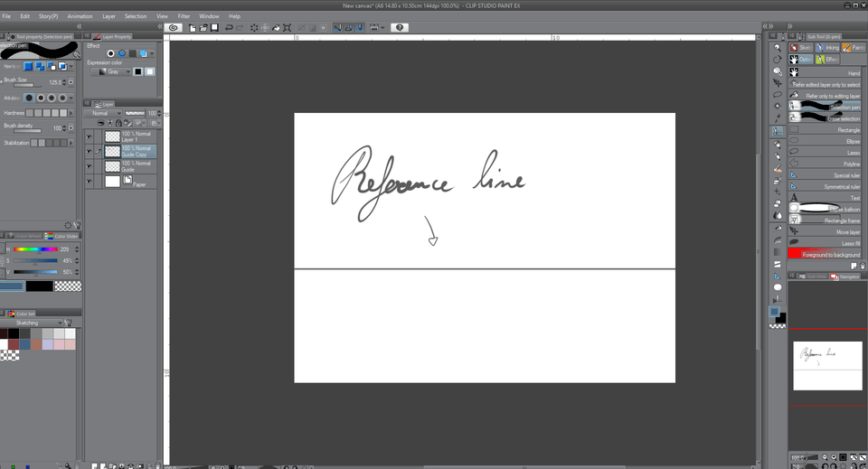
Task: Open the Expression color Gray dropdown
Action: (118, 72)
